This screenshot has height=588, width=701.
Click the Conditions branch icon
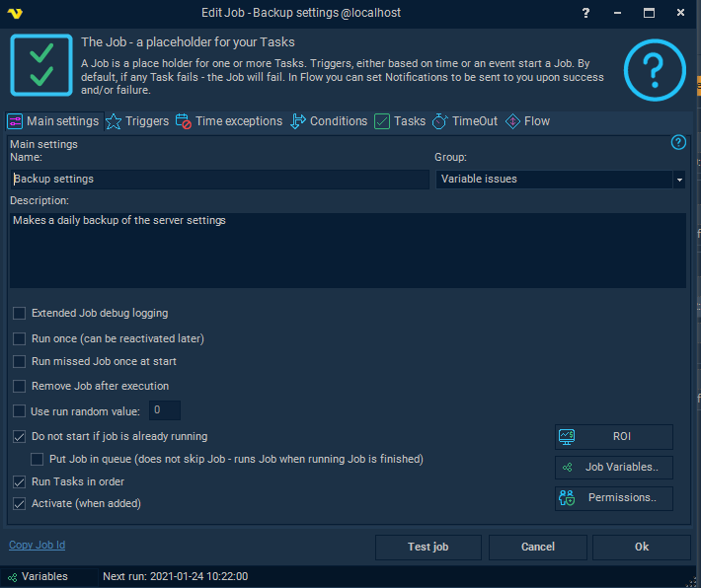tap(298, 121)
